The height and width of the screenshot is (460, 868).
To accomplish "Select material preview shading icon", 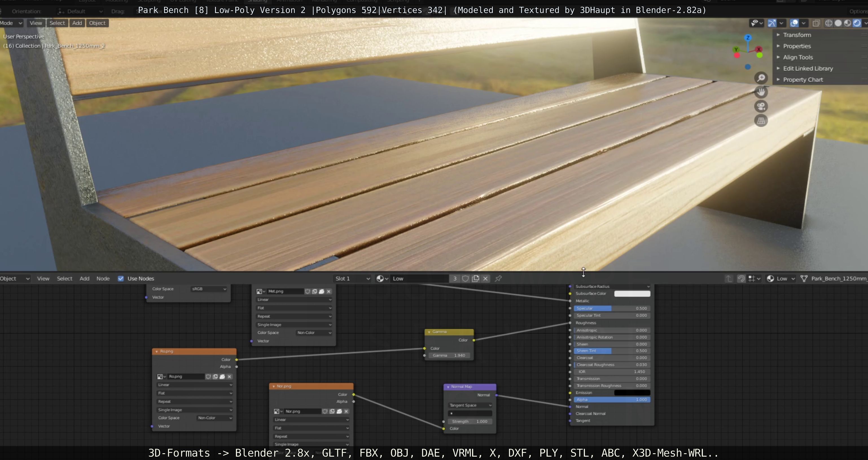I will click(847, 23).
